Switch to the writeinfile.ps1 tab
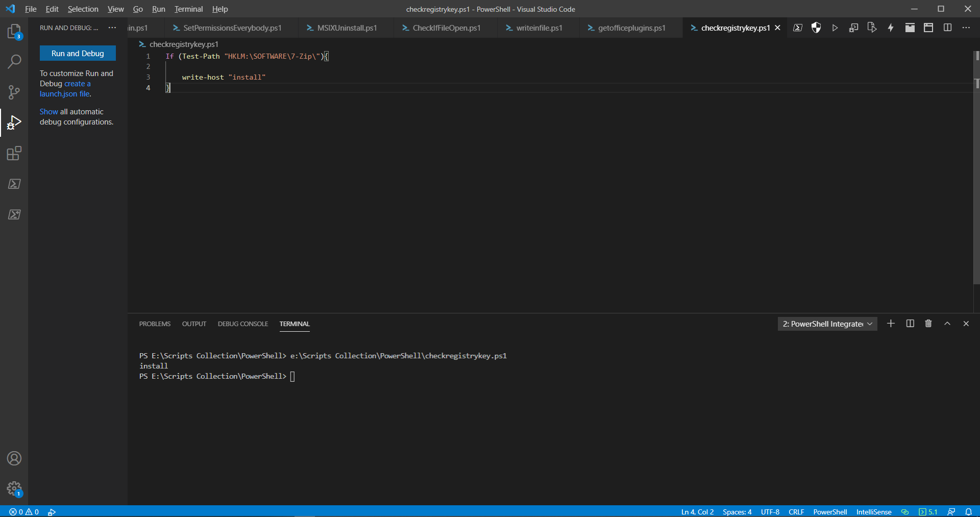Viewport: 980px width, 517px height. coord(539,28)
